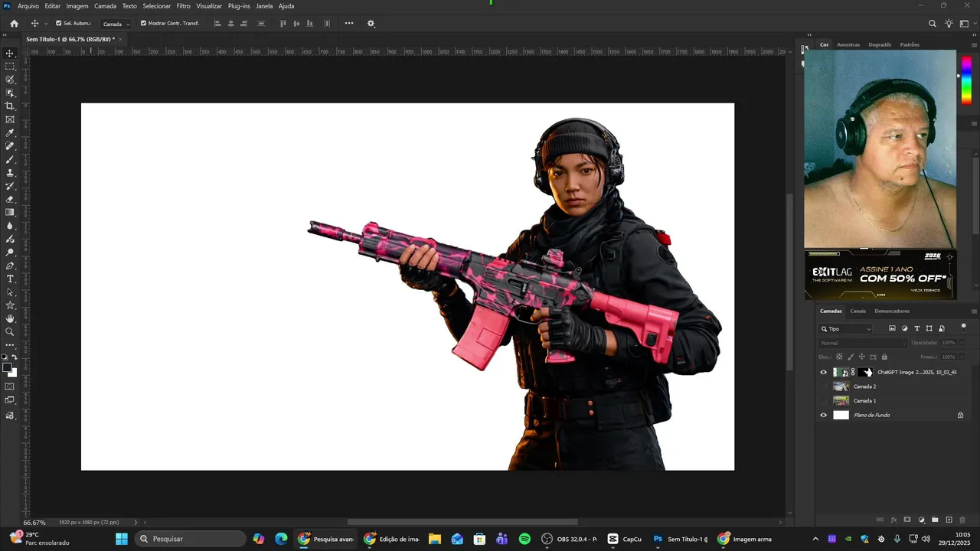Toggle lock all padlock in Bloq row

(884, 357)
